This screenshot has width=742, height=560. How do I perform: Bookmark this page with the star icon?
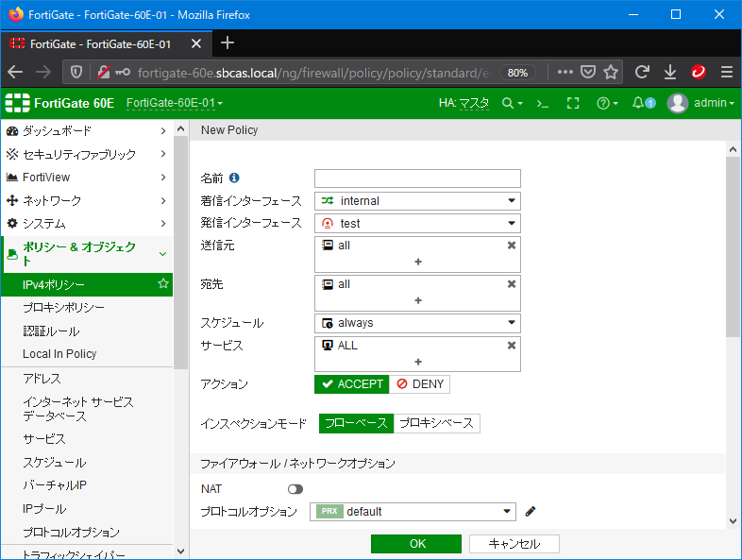(611, 73)
